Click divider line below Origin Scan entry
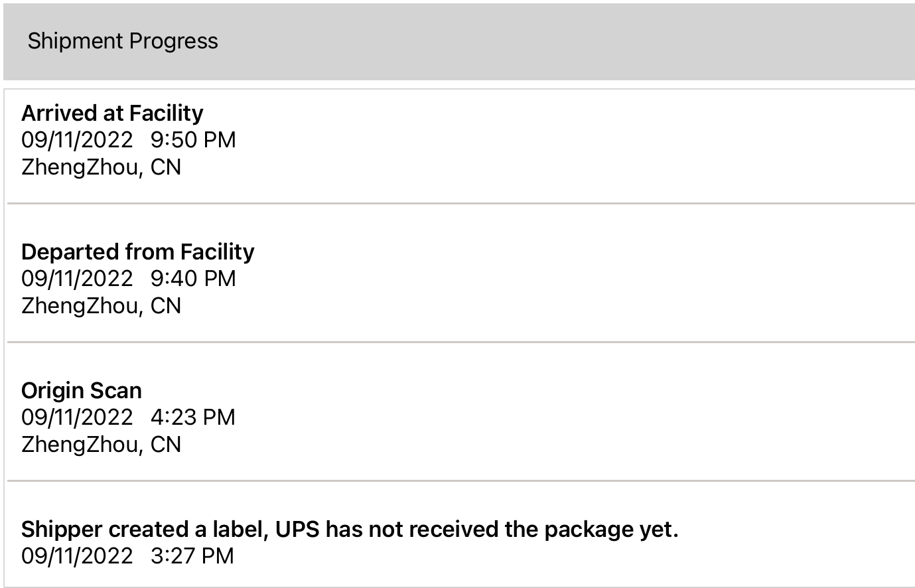Screen dimensions: 915x588 (x=460, y=480)
